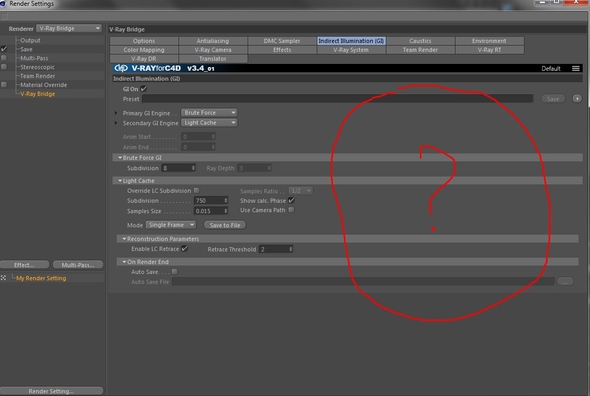
Task: Switch to the Caustics tab
Action: 420,41
